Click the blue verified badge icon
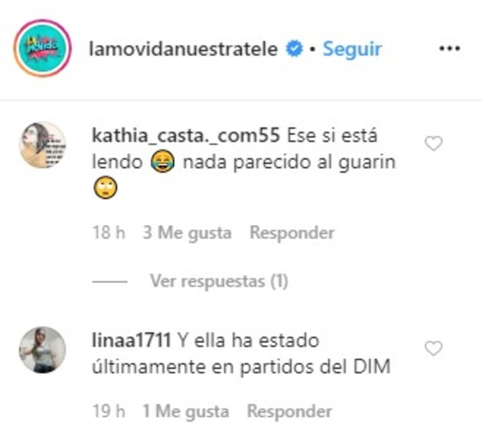 pyautogui.click(x=294, y=49)
